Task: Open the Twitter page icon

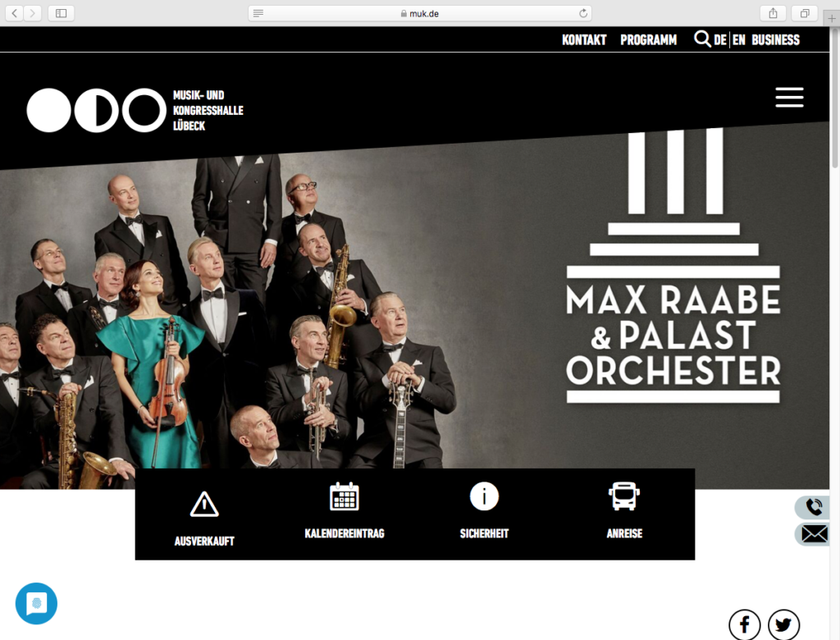Action: [783, 624]
